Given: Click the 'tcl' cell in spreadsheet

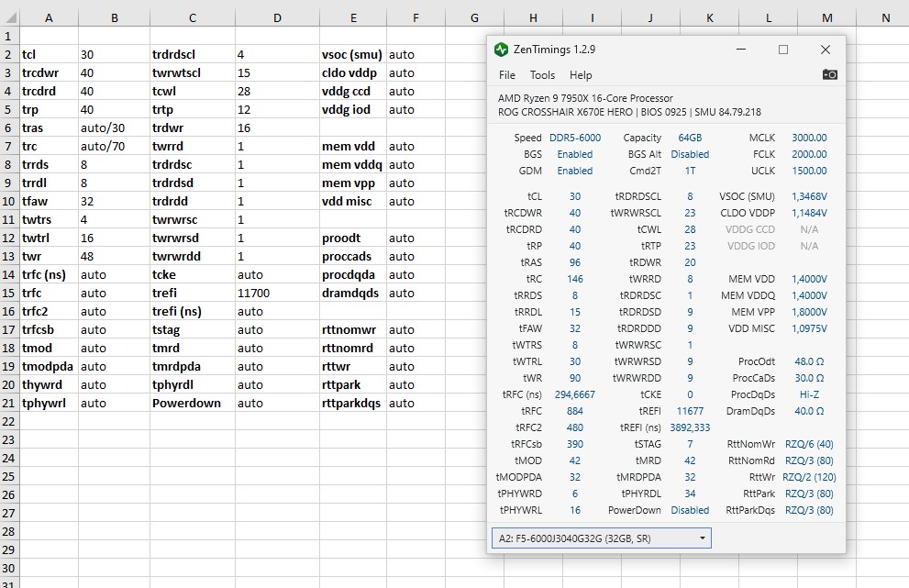Looking at the screenshot, I should [49, 54].
